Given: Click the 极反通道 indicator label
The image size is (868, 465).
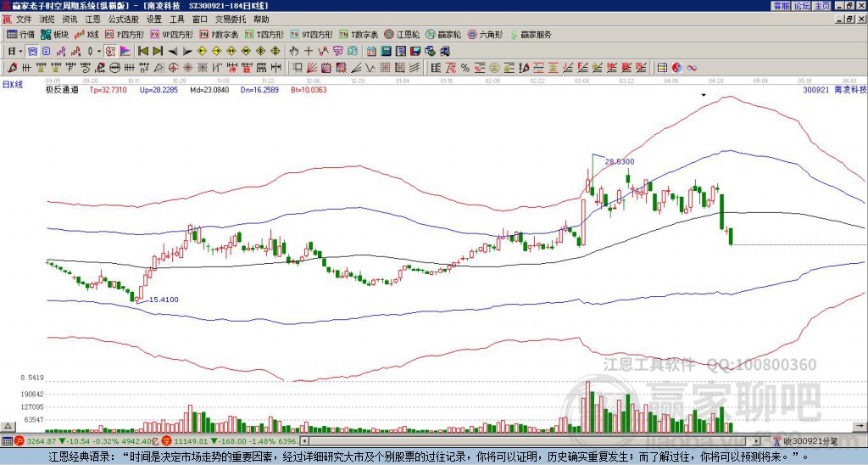Looking at the screenshot, I should (x=62, y=89).
